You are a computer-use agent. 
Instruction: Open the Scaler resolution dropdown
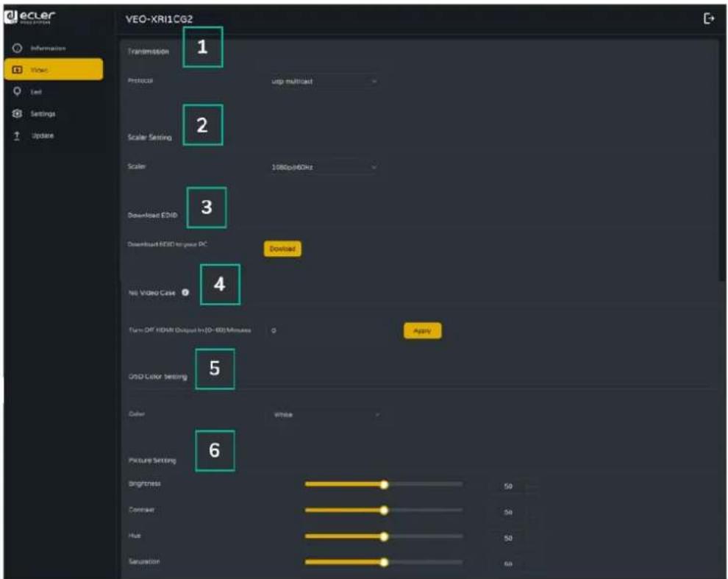click(x=324, y=167)
